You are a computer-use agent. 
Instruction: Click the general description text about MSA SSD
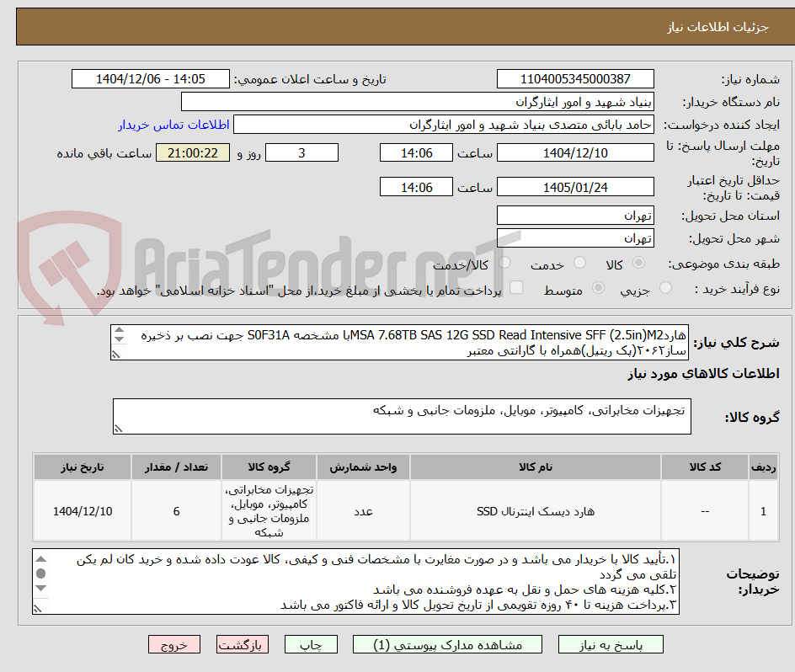pyautogui.click(x=399, y=343)
